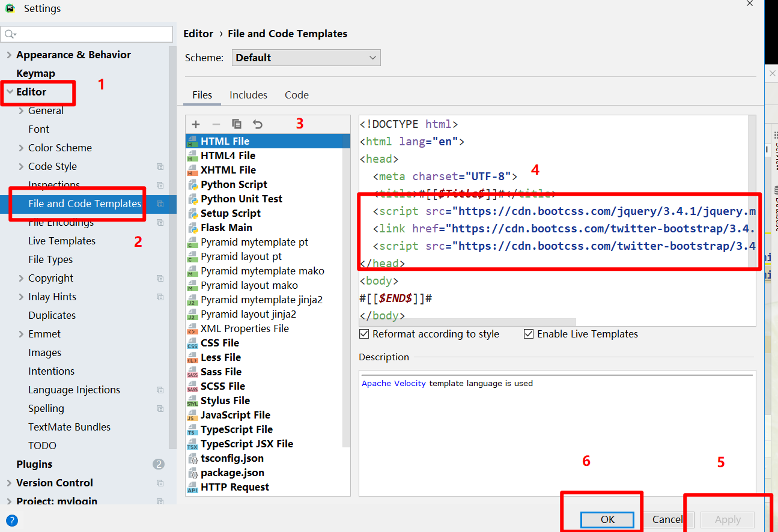This screenshot has width=778, height=532.
Task: Select the Python Script template icon
Action: coord(193,184)
